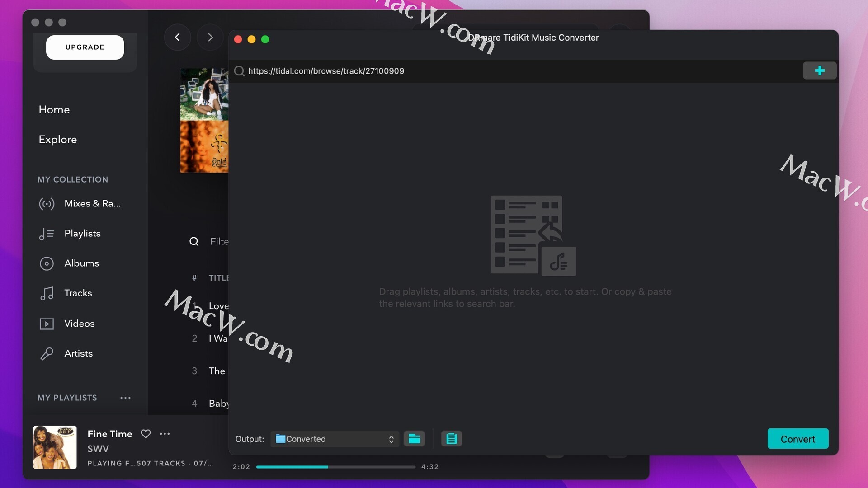Click the Videos play-box icon
The width and height of the screenshot is (868, 488).
[47, 324]
